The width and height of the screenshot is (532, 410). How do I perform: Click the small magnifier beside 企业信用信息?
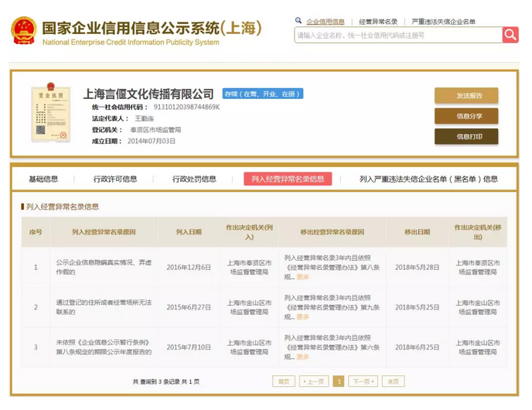[x=300, y=22]
